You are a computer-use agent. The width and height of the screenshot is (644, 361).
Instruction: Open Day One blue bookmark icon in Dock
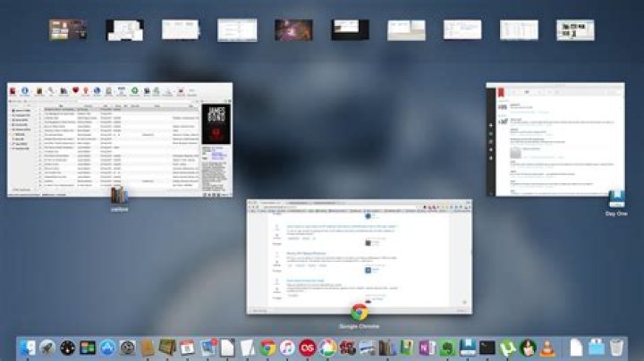[x=468, y=348]
